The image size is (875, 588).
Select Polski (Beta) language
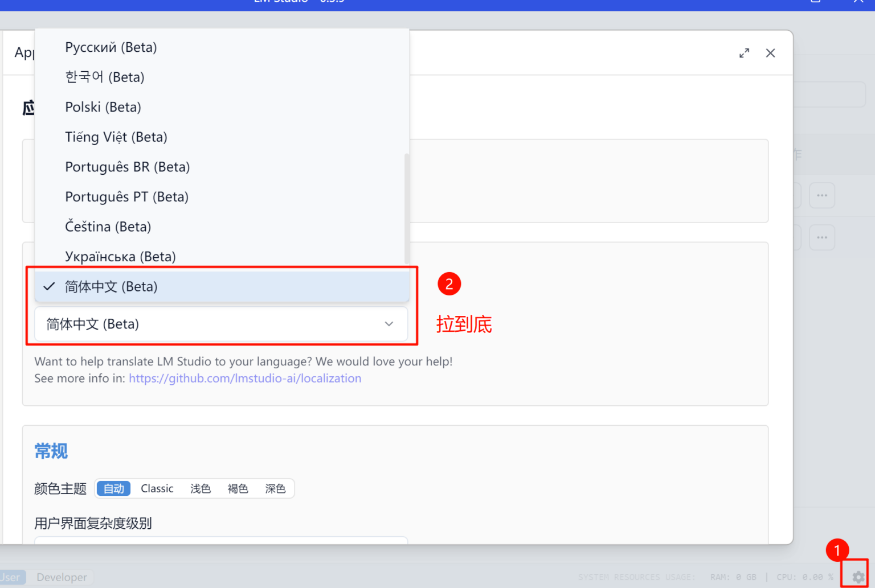[103, 107]
